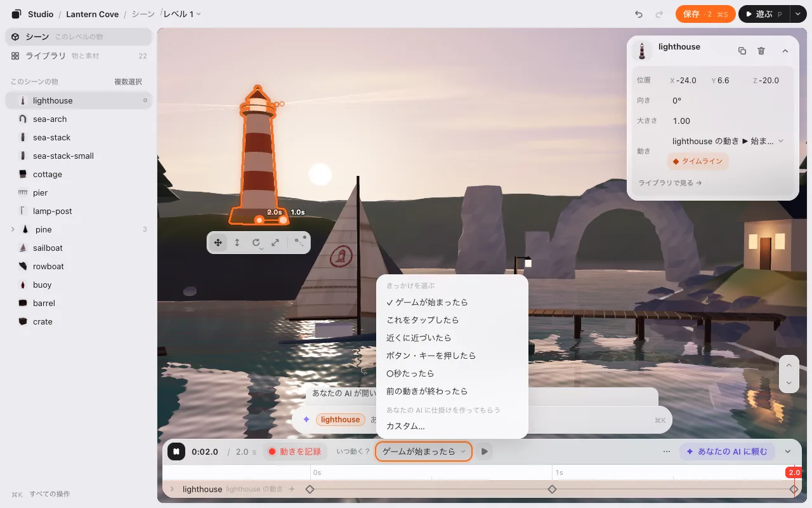The image size is (812, 508).
Task: Choose ボタン・キーを押したら from the trigger menu
Action: (x=452, y=356)
